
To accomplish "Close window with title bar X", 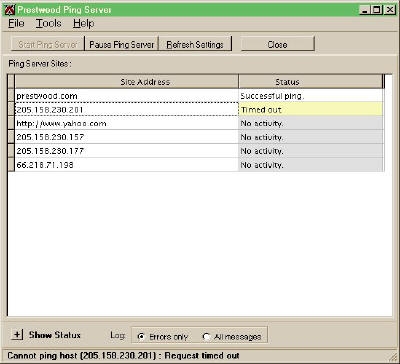I will [390, 10].
